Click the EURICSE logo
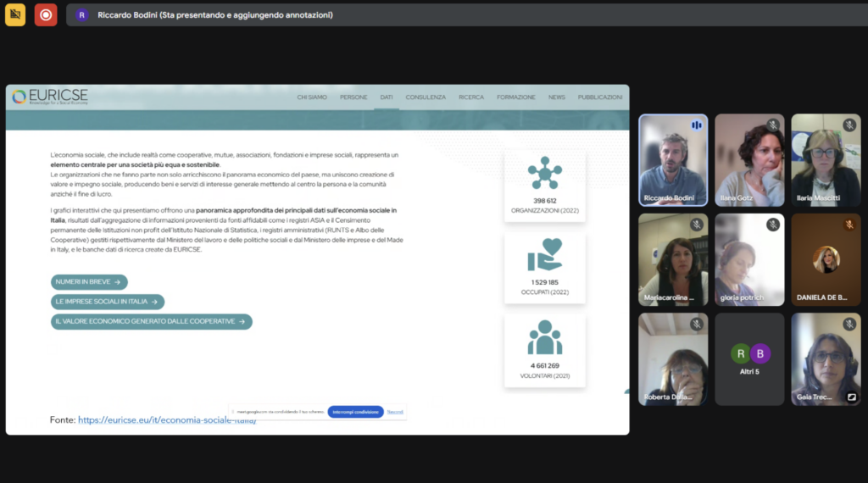 51,97
